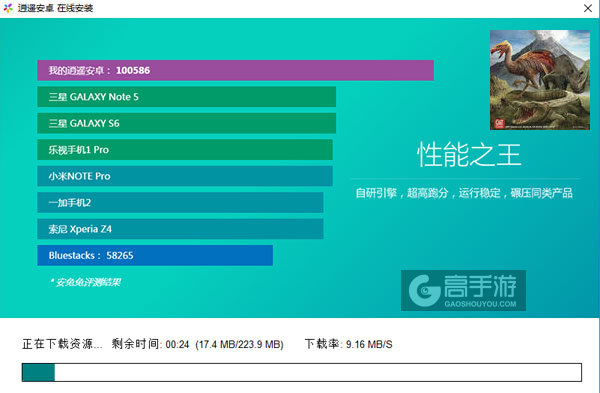Image resolution: width=600 pixels, height=393 pixels.
Task: Click the 我的逍遥安卓 100586 score bar
Action: (235, 70)
